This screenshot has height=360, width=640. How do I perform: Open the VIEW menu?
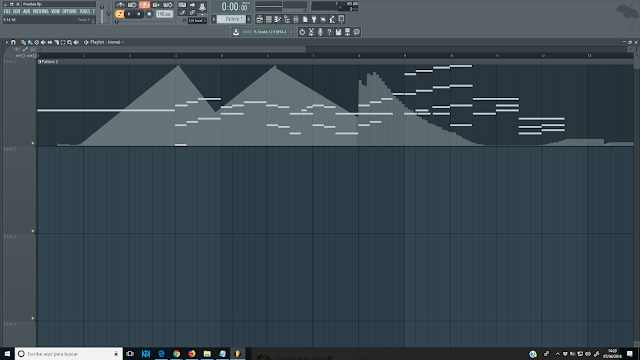click(x=56, y=11)
